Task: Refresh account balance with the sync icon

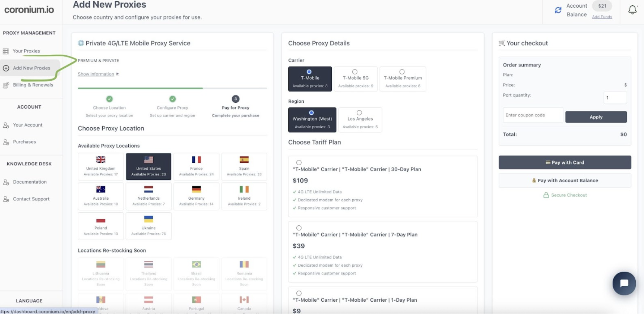Action: (558, 10)
